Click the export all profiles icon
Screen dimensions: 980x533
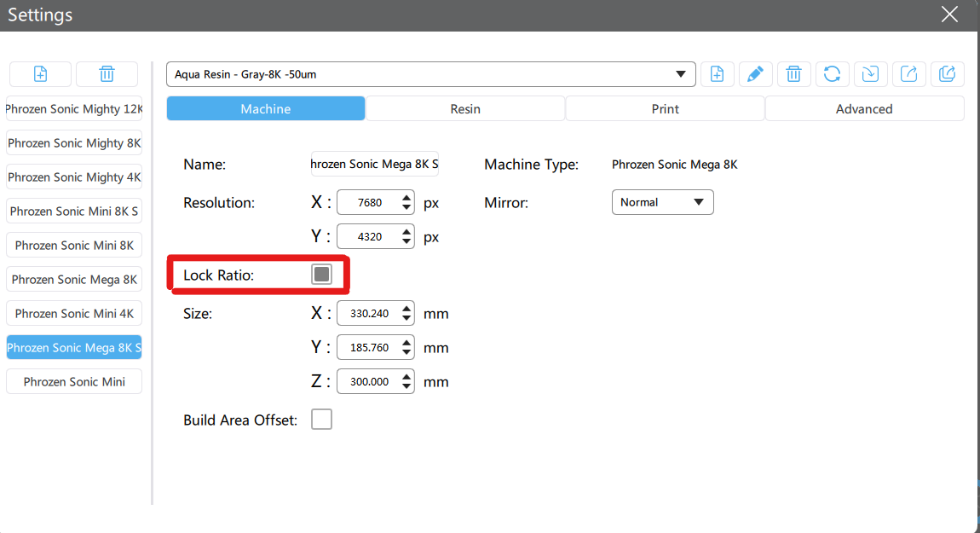coord(947,74)
